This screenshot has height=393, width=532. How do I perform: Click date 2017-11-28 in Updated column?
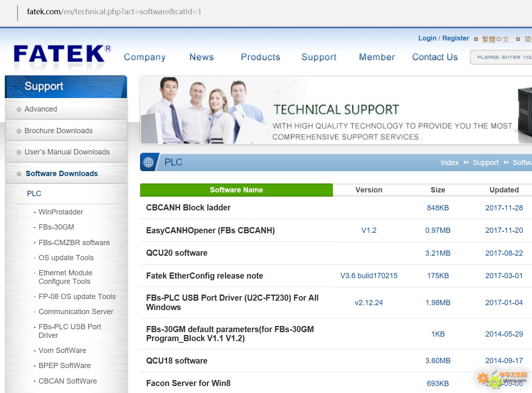point(504,208)
